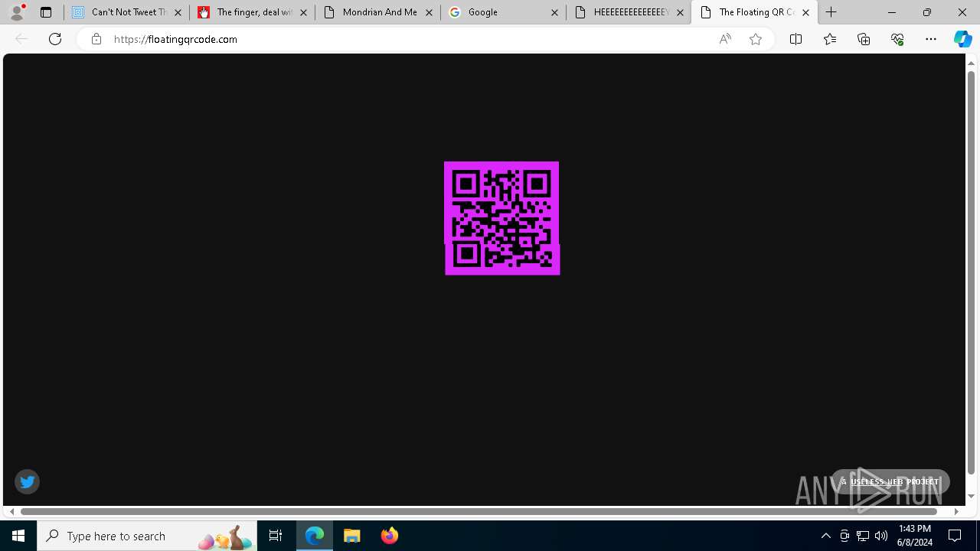Screen dimensions: 980x551
Task: Restore down the browser window
Action: [x=927, y=12]
